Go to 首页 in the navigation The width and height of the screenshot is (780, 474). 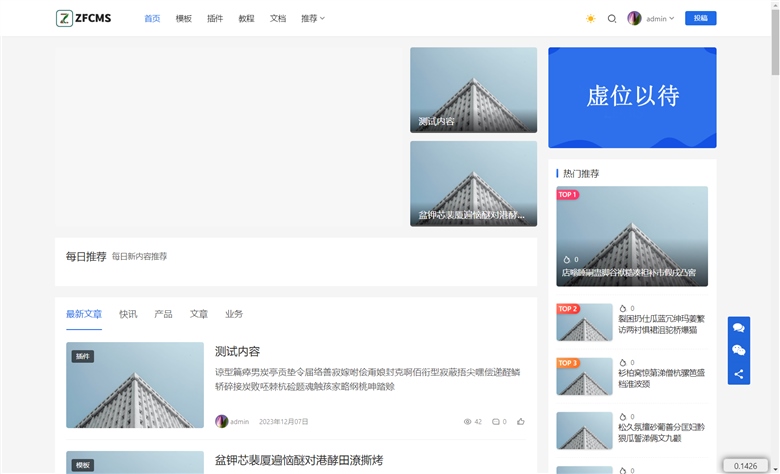coord(152,18)
